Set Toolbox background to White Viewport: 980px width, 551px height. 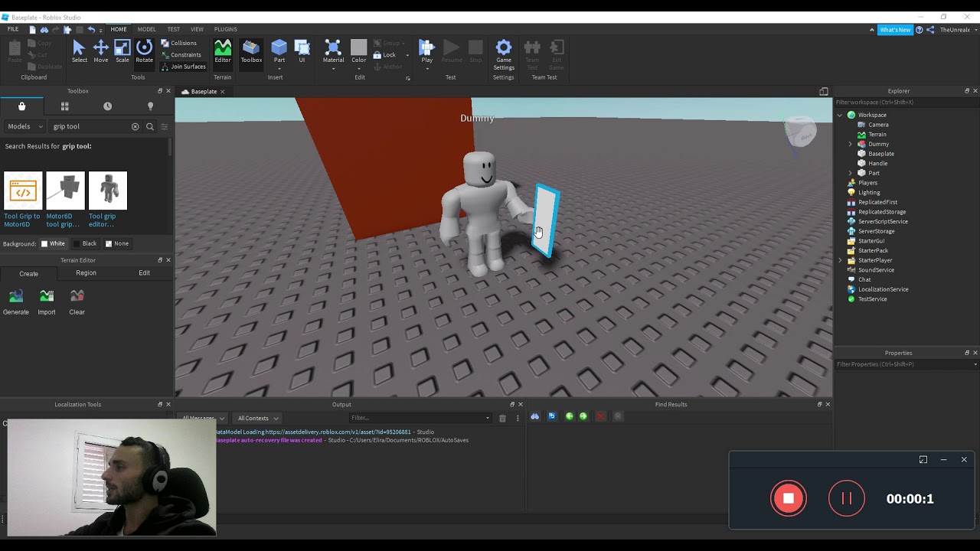click(53, 243)
